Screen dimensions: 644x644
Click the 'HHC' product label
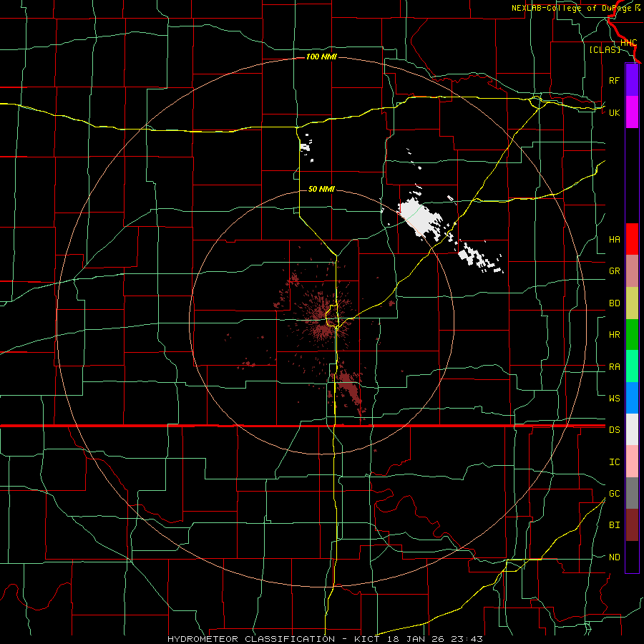[628, 43]
